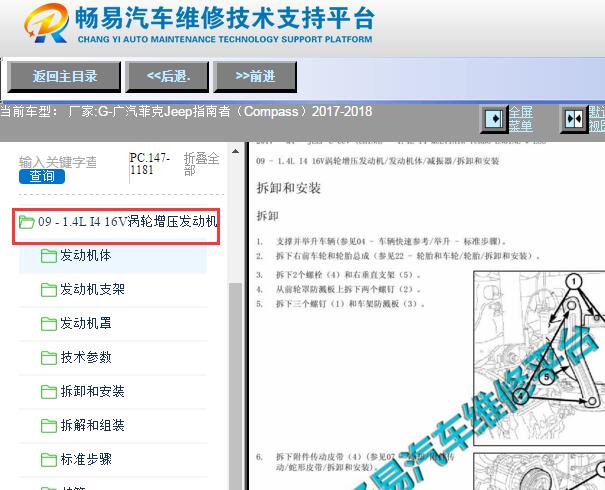Collapse the 09 - 1.4L I4 16V涡轮增压发动机 folder
The height and width of the screenshot is (490, 605).
pyautogui.click(x=128, y=221)
